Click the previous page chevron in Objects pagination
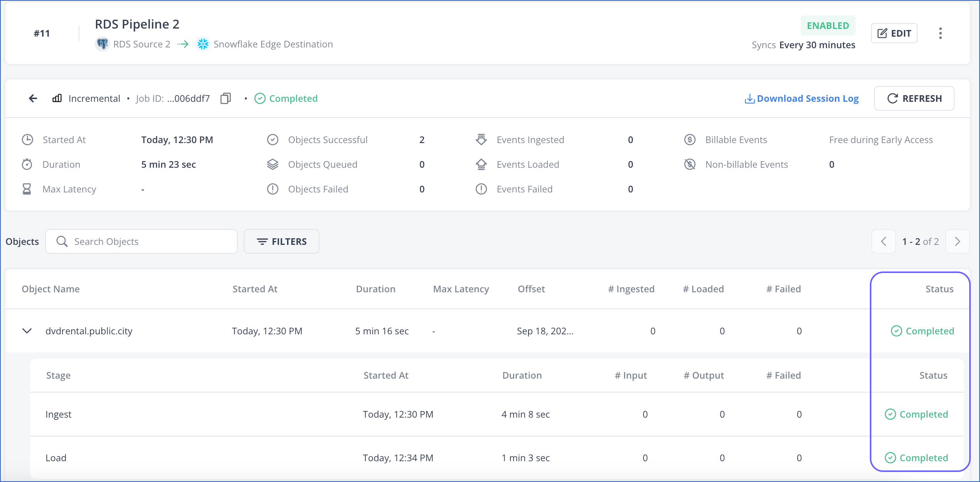This screenshot has width=980, height=482. pos(883,241)
